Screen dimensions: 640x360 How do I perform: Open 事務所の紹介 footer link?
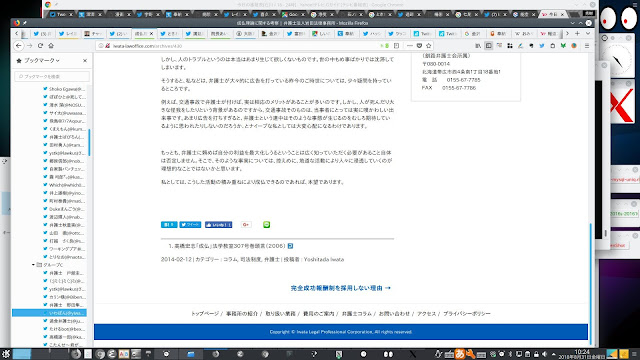coord(242,314)
